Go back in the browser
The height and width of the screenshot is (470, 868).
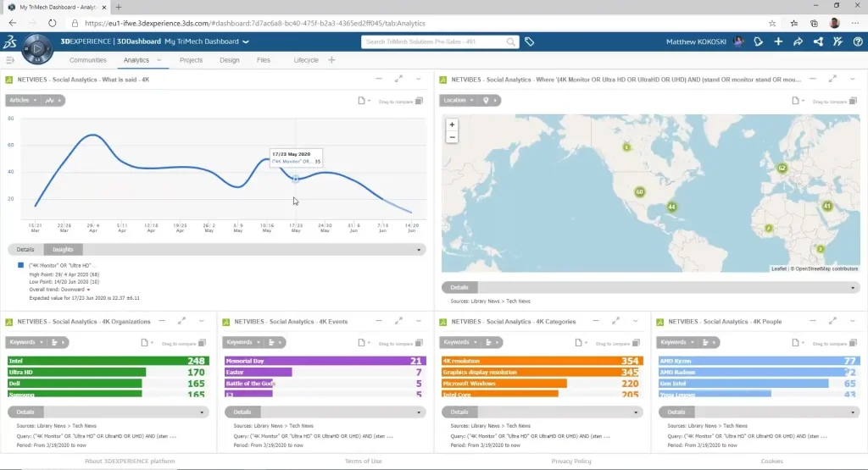click(13, 23)
